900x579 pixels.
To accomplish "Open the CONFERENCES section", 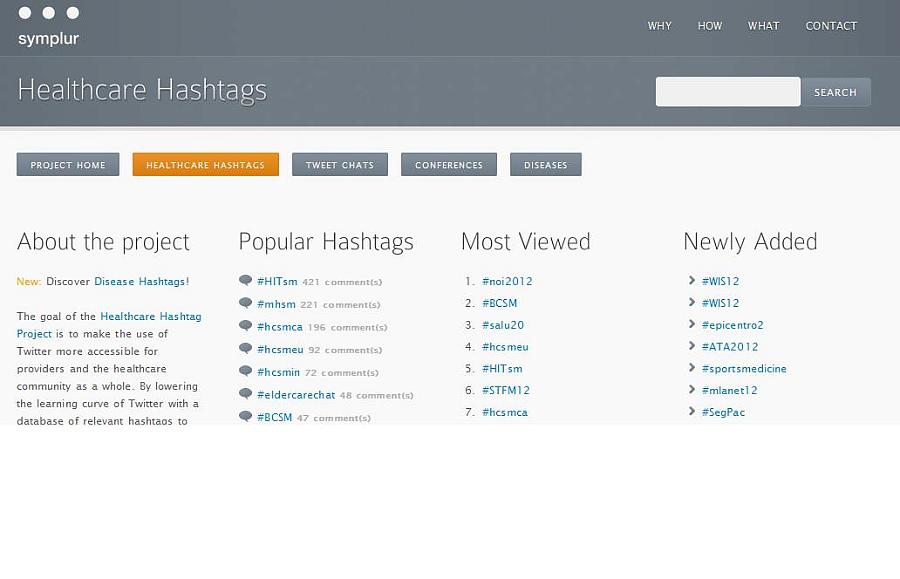I will pos(448,164).
